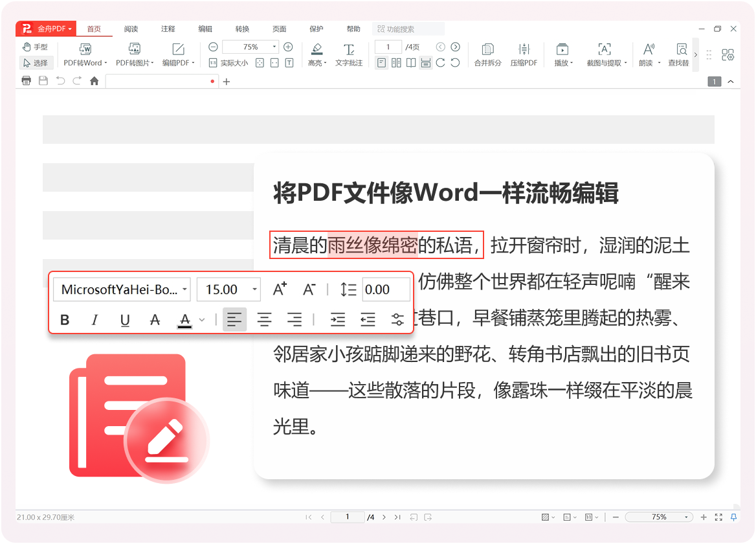The width and height of the screenshot is (756, 544).
Task: Open the 压缩PDF compress tool
Action: [524, 54]
